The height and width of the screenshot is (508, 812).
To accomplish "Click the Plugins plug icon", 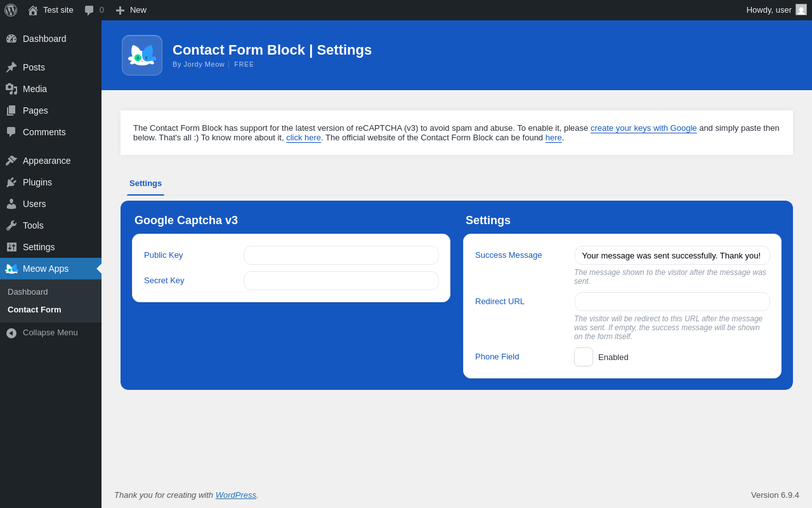I will (x=11, y=182).
